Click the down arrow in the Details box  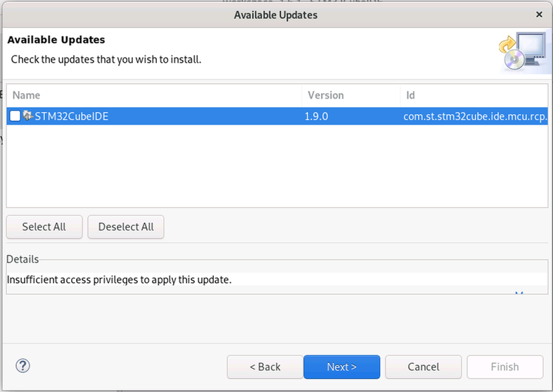[519, 293]
